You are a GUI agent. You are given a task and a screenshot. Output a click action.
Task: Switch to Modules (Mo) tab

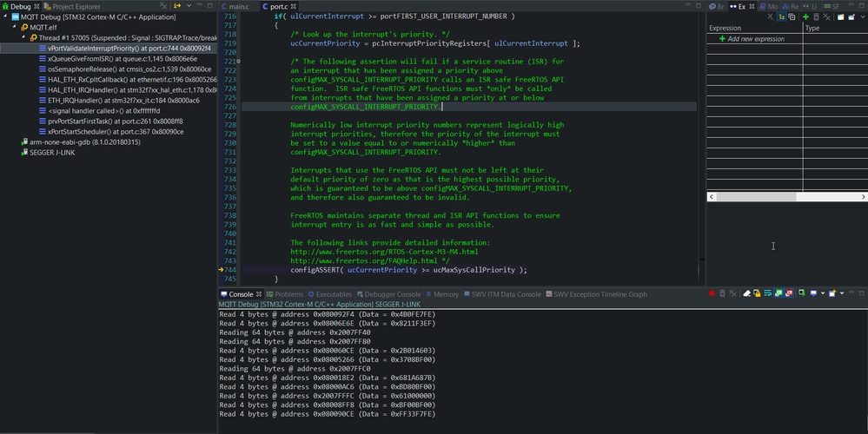click(768, 6)
